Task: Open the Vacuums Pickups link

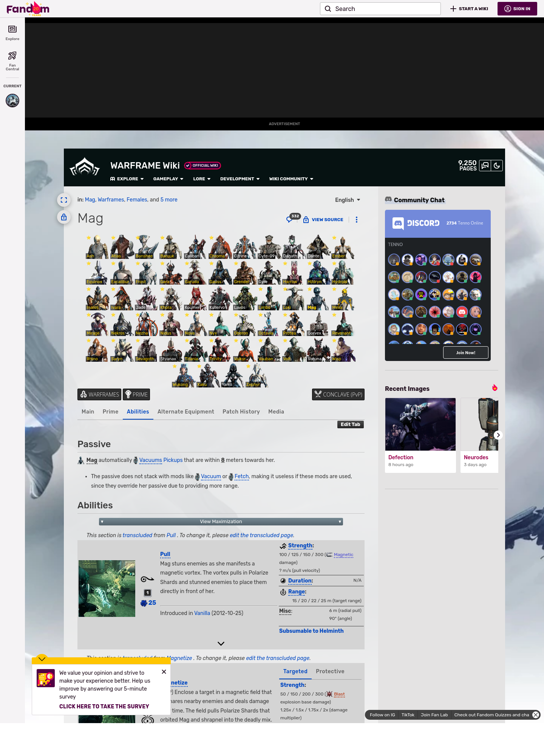Action: [161, 460]
